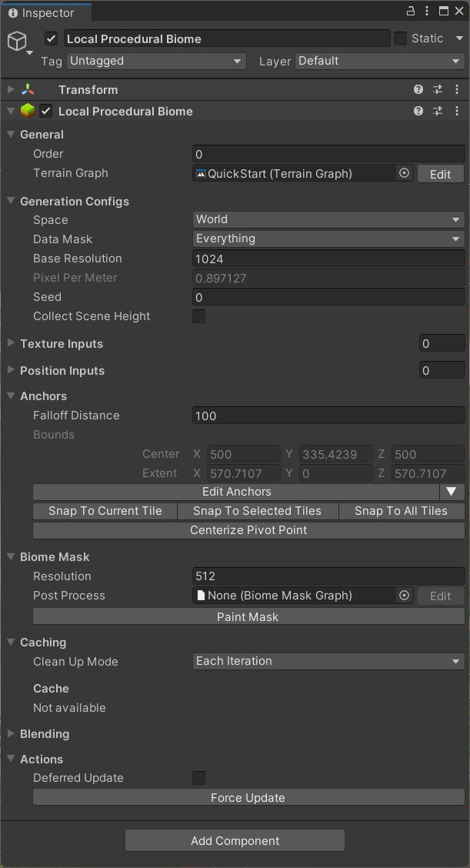Open the Static flags dropdown arrow

point(459,38)
